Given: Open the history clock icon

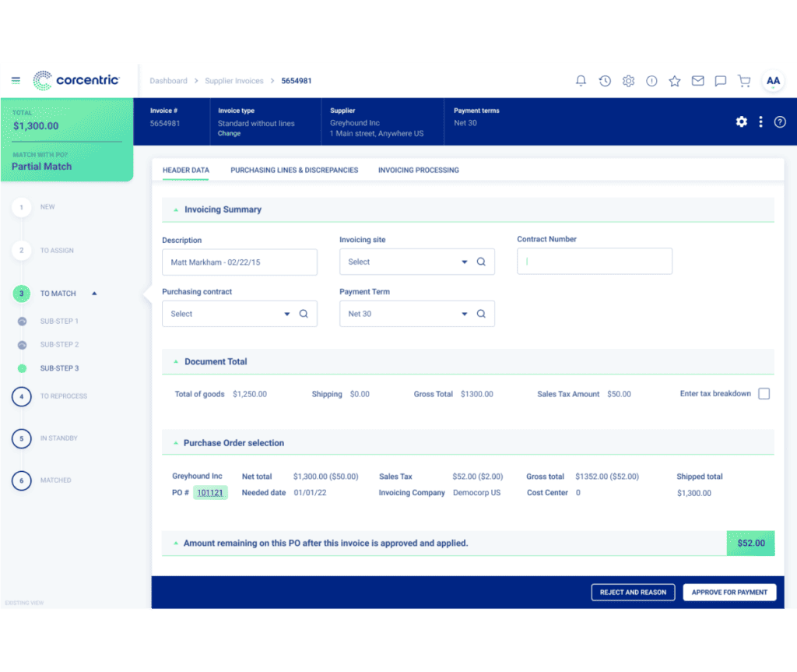Looking at the screenshot, I should [x=604, y=80].
